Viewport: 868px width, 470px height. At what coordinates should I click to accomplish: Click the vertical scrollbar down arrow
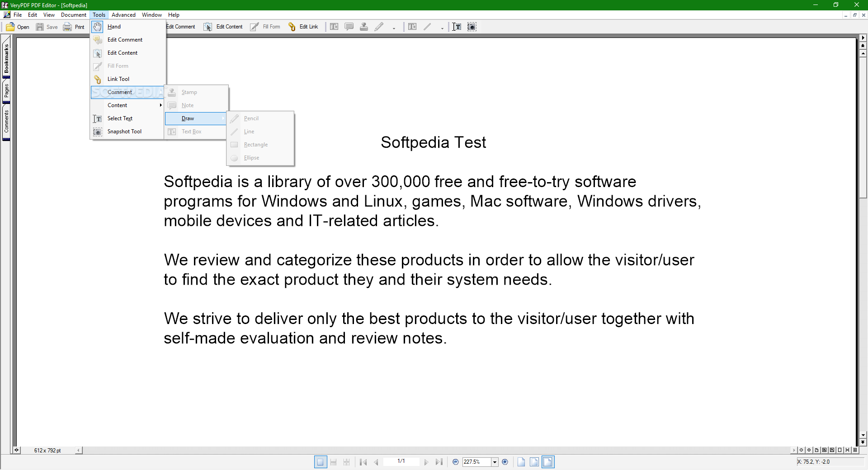tap(863, 435)
